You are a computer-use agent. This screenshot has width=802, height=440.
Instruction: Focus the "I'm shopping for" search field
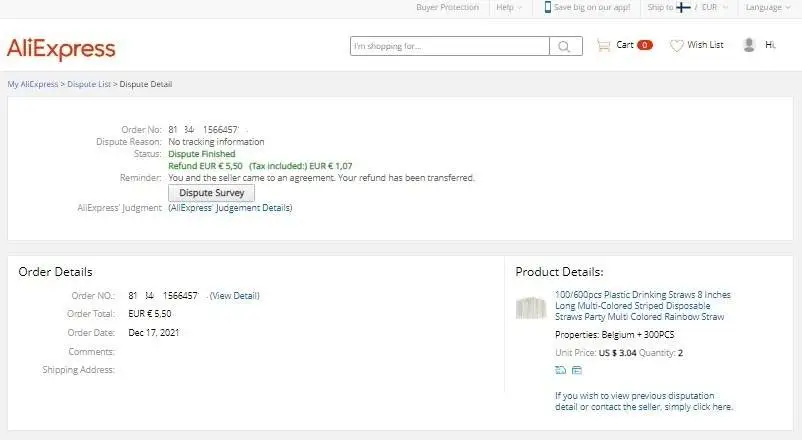(450, 46)
